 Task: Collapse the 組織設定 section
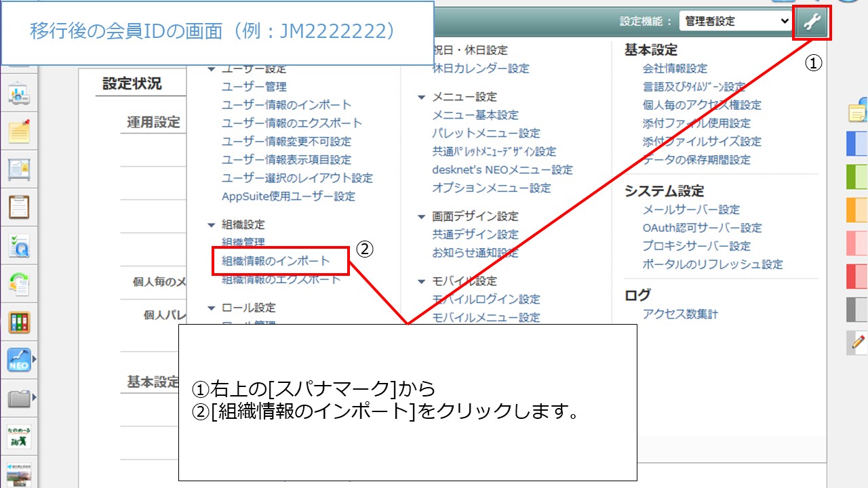coord(212,224)
